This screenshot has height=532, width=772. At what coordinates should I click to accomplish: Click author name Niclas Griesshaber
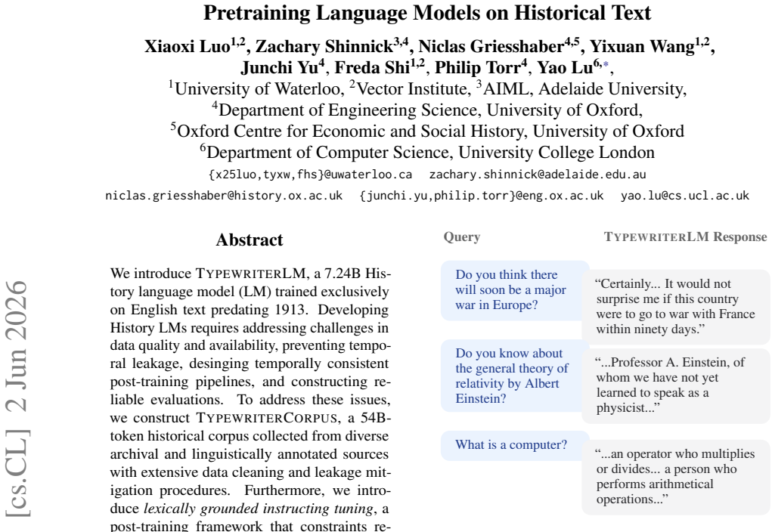(x=491, y=46)
